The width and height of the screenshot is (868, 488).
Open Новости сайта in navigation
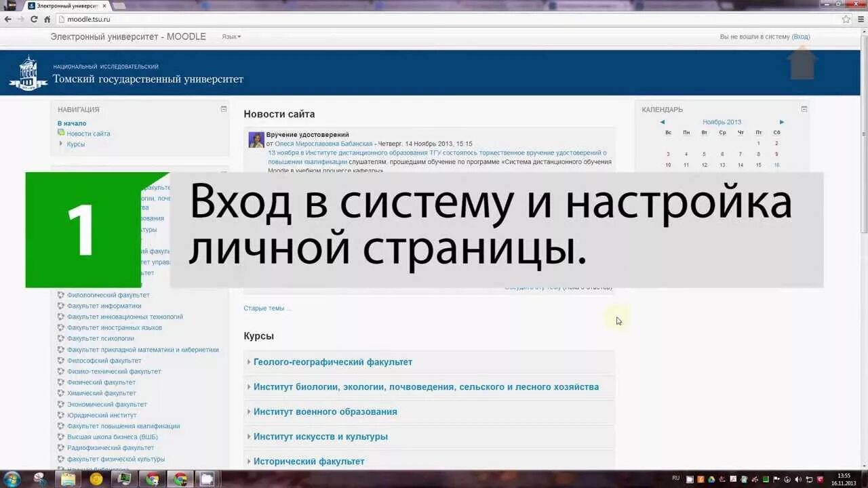pyautogui.click(x=88, y=134)
